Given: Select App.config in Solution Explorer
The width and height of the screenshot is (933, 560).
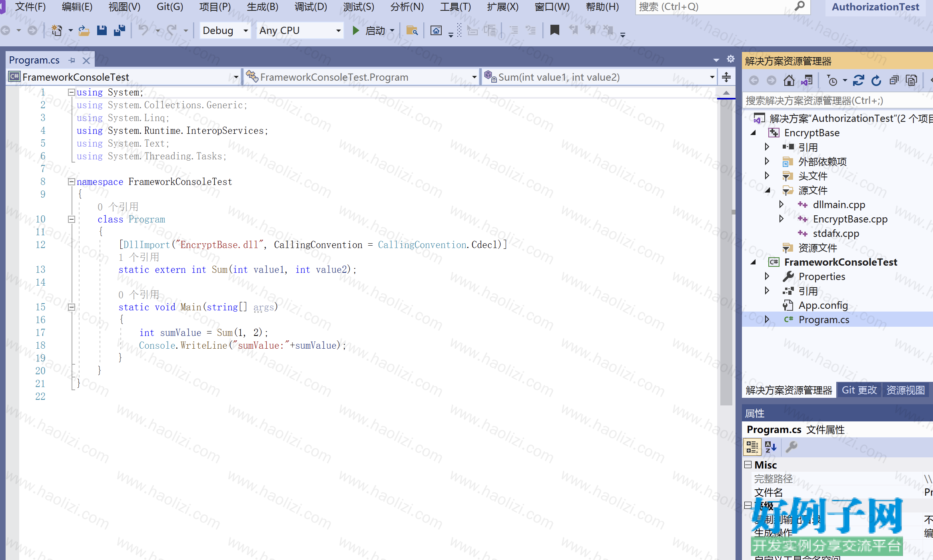Looking at the screenshot, I should pos(823,305).
